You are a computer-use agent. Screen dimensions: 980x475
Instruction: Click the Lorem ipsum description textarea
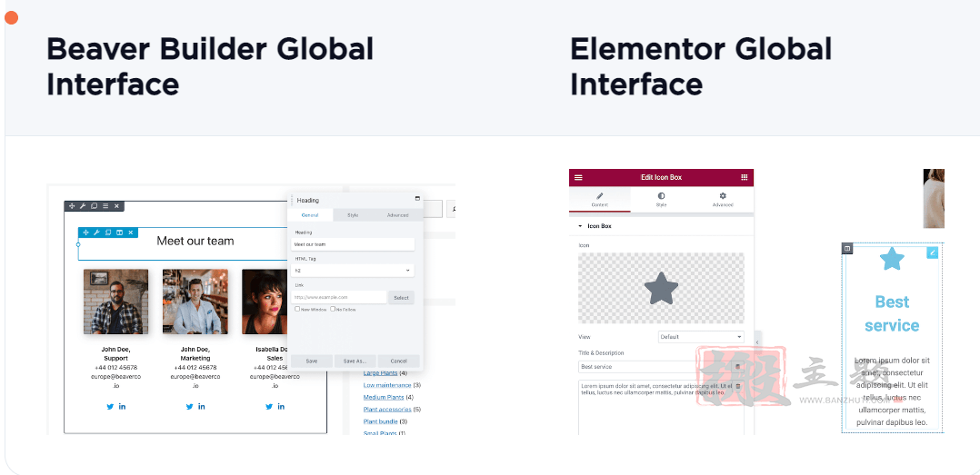[x=661, y=407]
